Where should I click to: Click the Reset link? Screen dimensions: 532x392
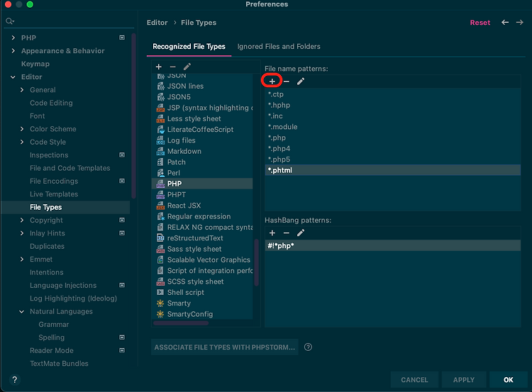[x=480, y=23]
